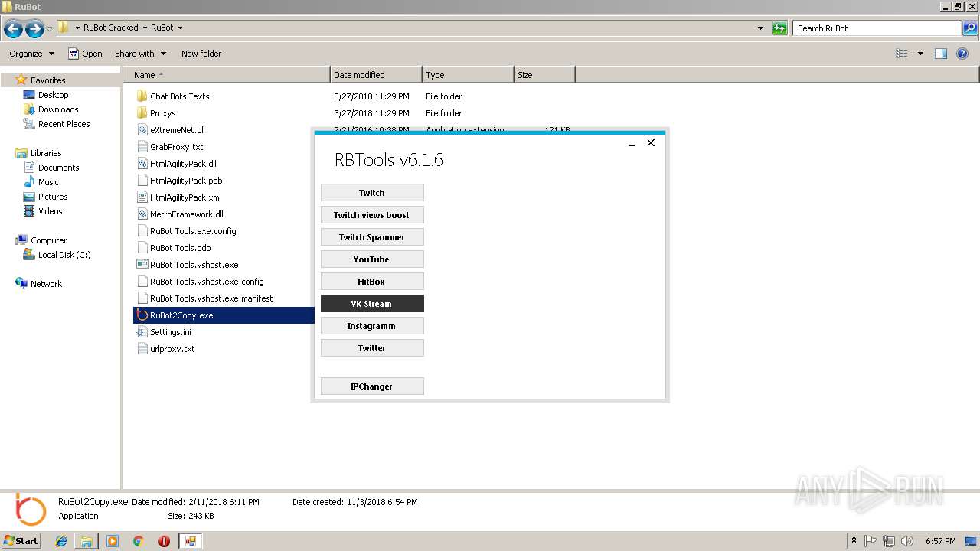Minimize the RBTools window

(632, 143)
